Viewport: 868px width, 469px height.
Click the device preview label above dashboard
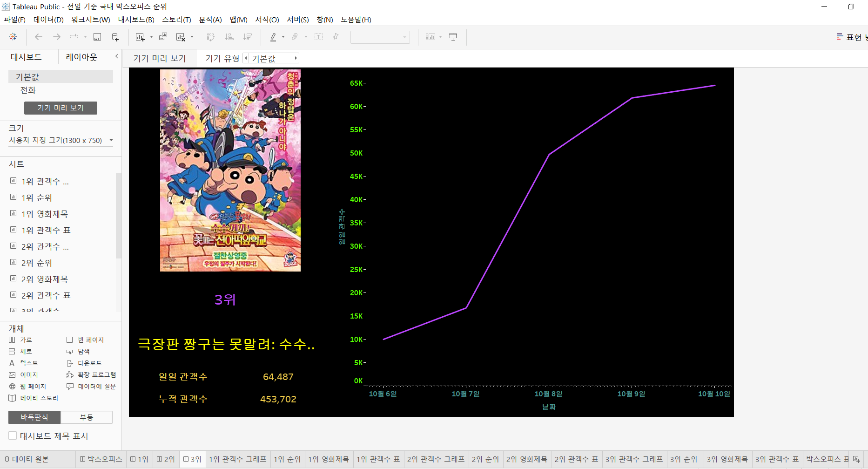[x=160, y=58]
